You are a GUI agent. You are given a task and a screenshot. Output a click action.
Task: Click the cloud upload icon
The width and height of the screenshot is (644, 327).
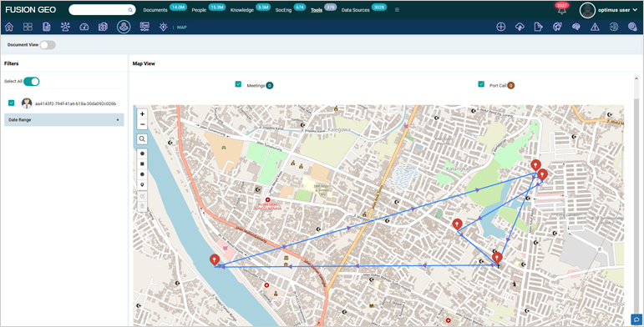point(520,27)
